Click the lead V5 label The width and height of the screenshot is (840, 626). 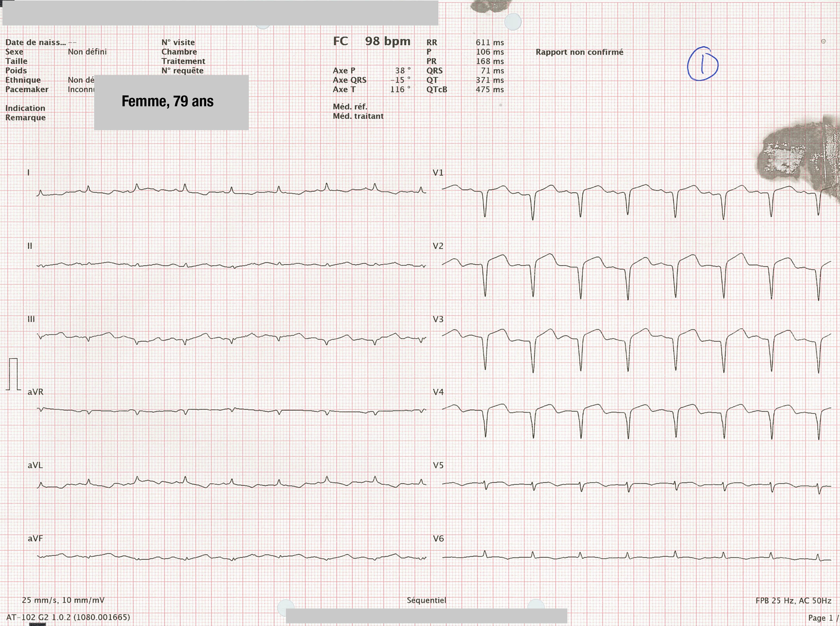pyautogui.click(x=438, y=465)
